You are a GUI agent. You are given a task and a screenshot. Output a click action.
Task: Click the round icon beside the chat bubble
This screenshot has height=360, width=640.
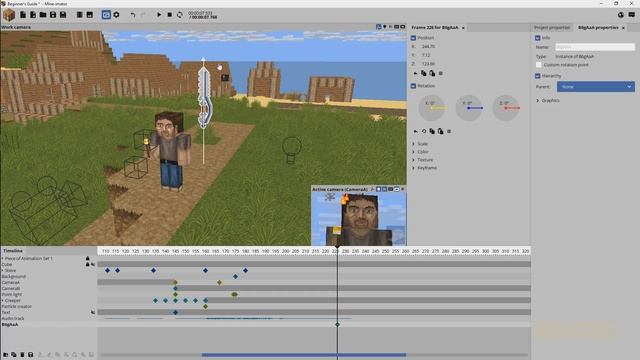click(x=621, y=15)
